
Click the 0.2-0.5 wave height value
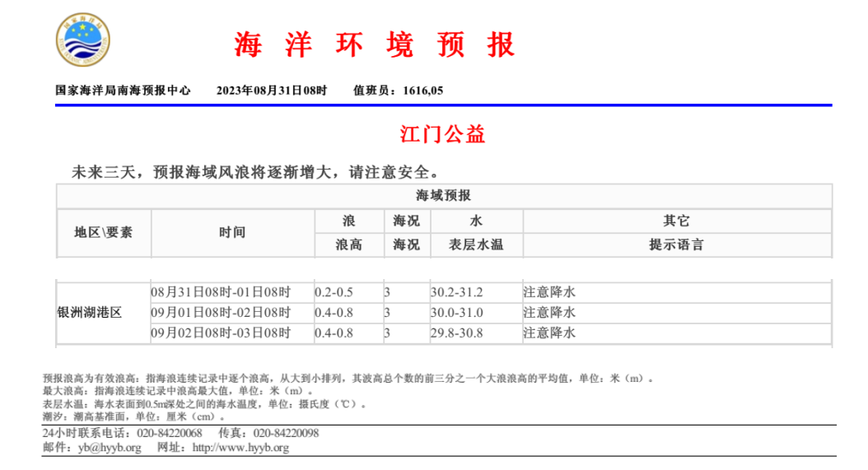point(334,292)
